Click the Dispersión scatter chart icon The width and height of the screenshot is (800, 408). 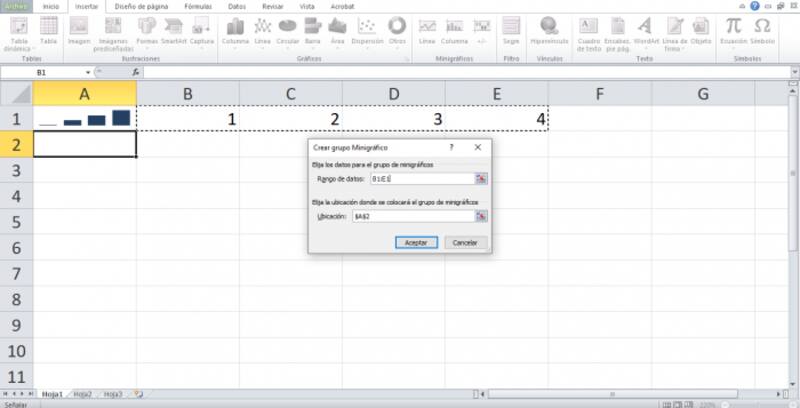[x=367, y=29]
